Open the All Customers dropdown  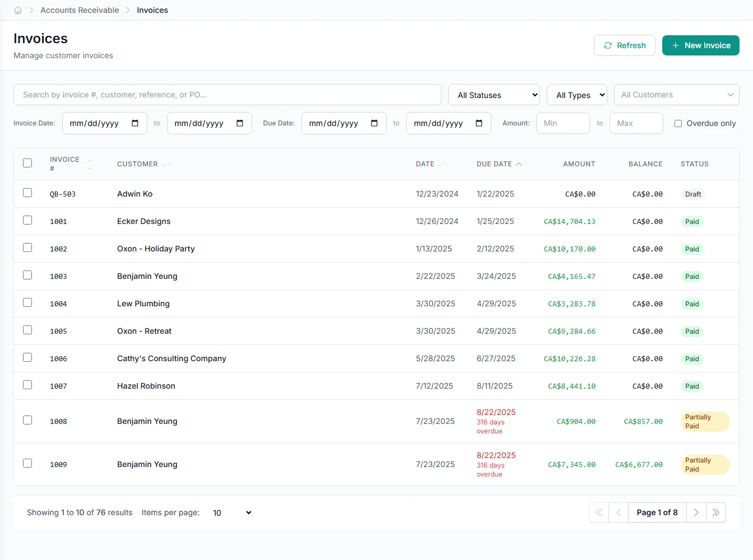[x=677, y=95]
